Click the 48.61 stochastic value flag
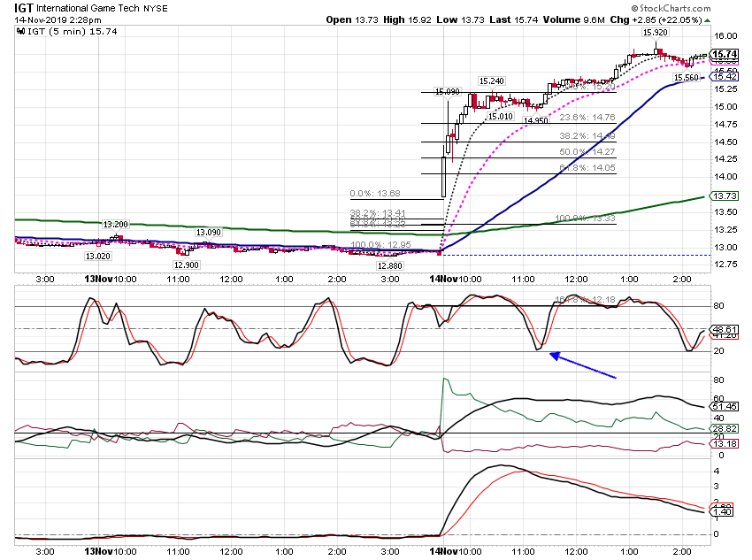Viewport: 752px width, 560px height. click(725, 329)
